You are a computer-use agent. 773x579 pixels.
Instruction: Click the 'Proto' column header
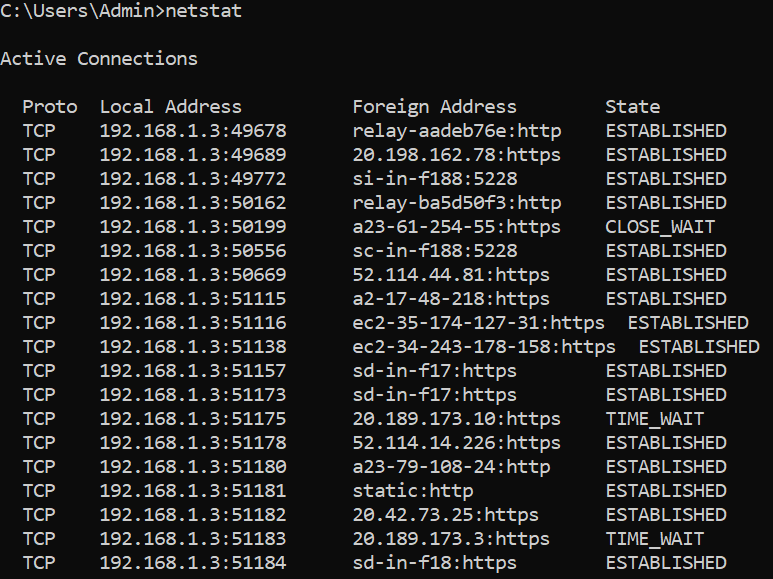50,107
